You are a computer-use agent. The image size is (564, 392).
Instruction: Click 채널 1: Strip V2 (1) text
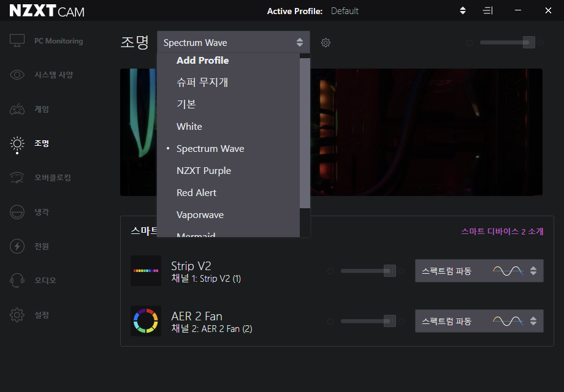coord(206,279)
